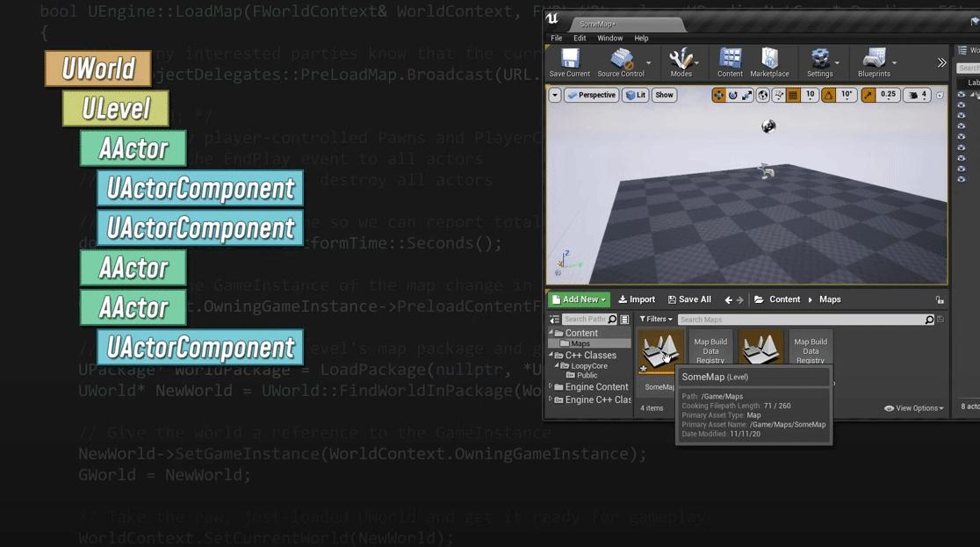Toggle surface snapping in viewport
The width and height of the screenshot is (980, 547).
[x=779, y=95]
